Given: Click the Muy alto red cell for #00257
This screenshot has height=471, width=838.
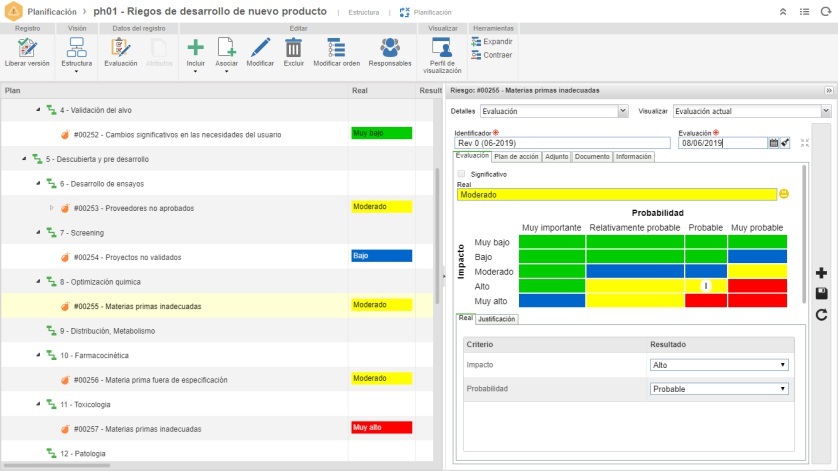Looking at the screenshot, I should point(381,427).
